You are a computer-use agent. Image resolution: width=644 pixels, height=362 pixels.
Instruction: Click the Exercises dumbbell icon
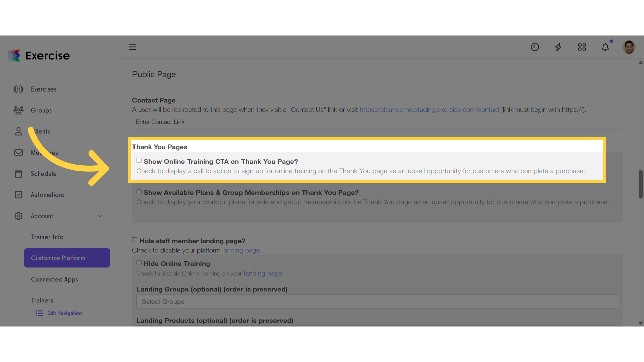[18, 89]
